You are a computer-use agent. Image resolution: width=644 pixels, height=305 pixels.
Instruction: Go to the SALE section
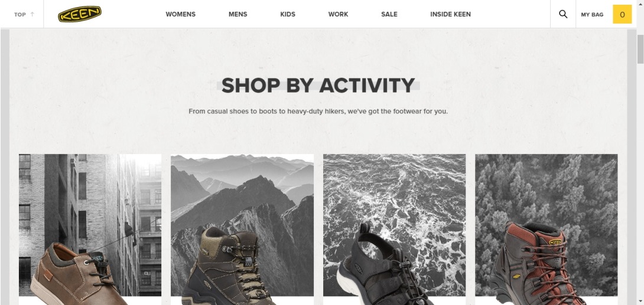(x=389, y=14)
